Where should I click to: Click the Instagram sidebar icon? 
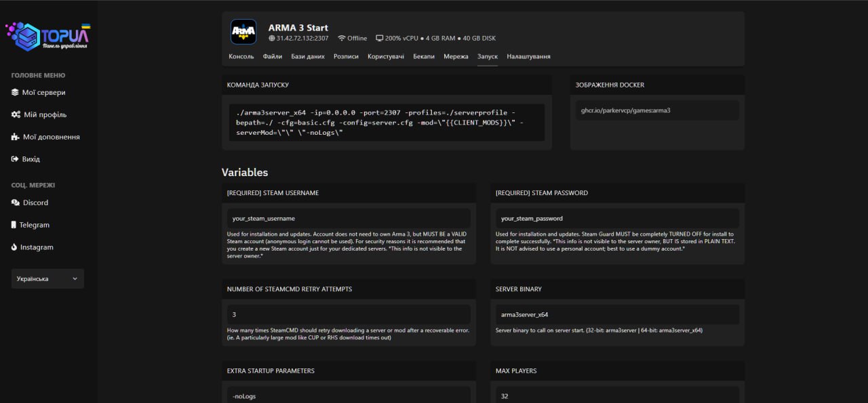tap(15, 247)
